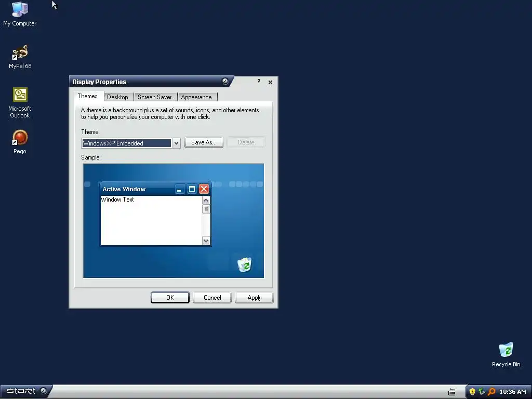
Task: Click the sample window's red close icon
Action: point(204,189)
